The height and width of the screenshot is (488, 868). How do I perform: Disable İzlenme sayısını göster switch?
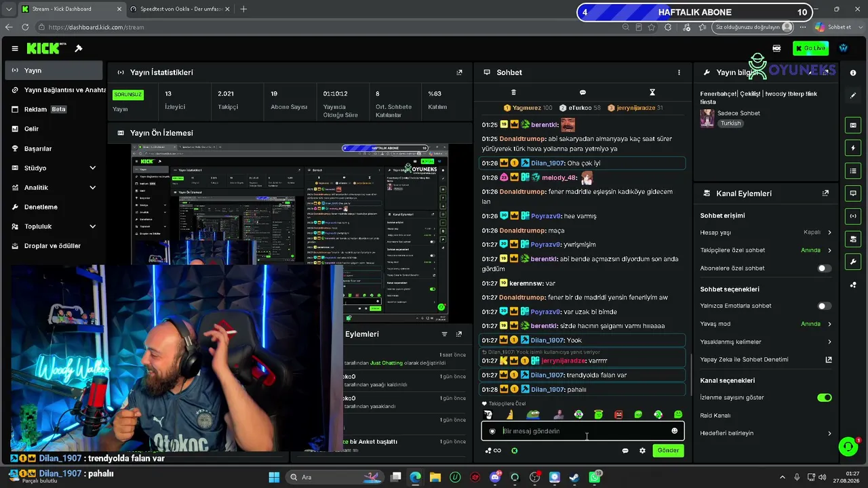(824, 398)
